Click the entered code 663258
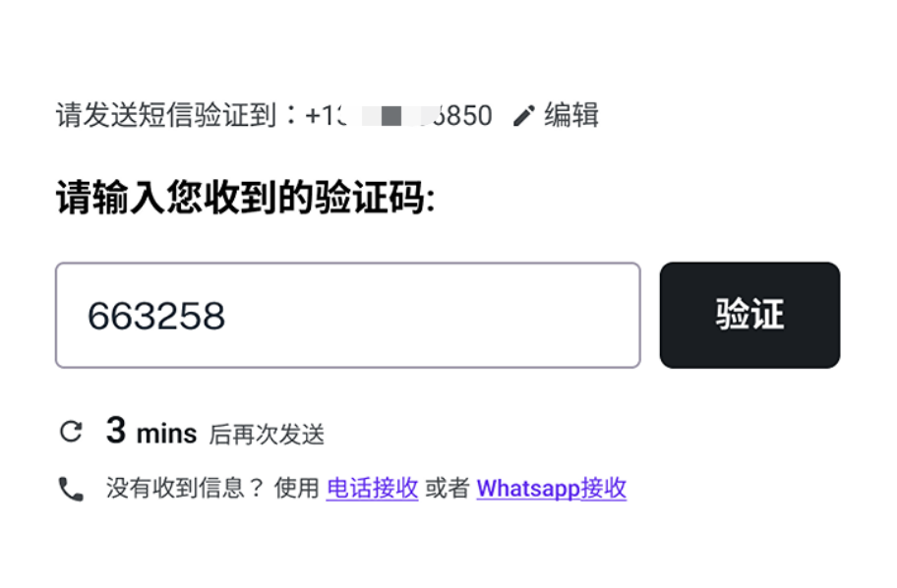The height and width of the screenshot is (588, 897). [156, 316]
